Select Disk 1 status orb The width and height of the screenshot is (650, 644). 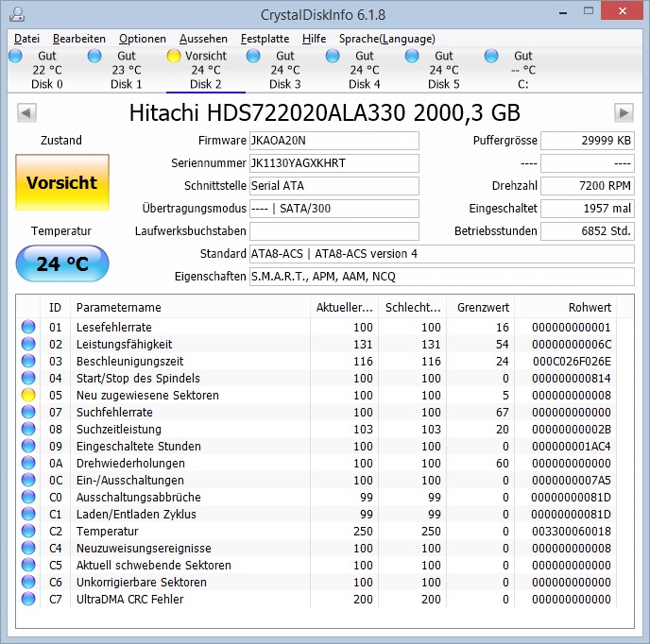coord(94,56)
